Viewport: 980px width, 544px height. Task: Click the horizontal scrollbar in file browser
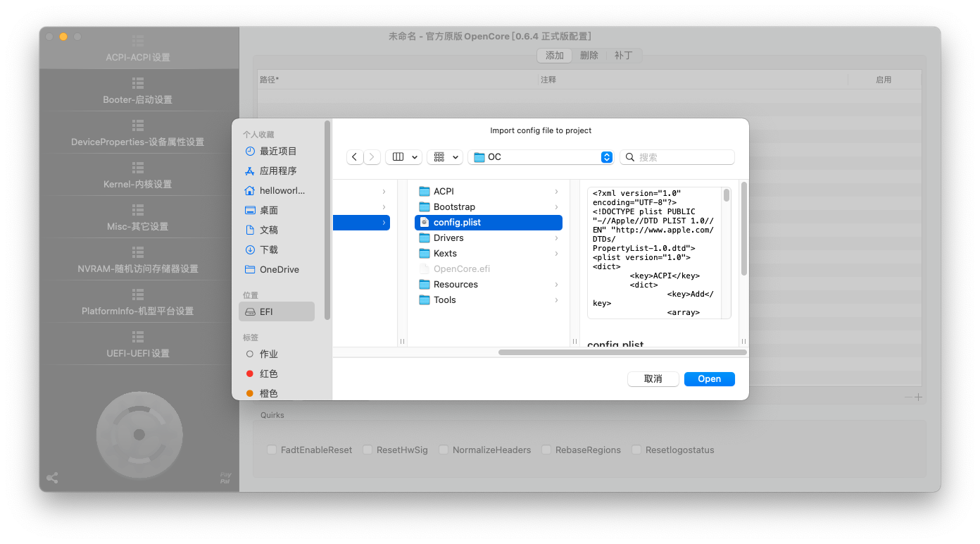tap(622, 352)
